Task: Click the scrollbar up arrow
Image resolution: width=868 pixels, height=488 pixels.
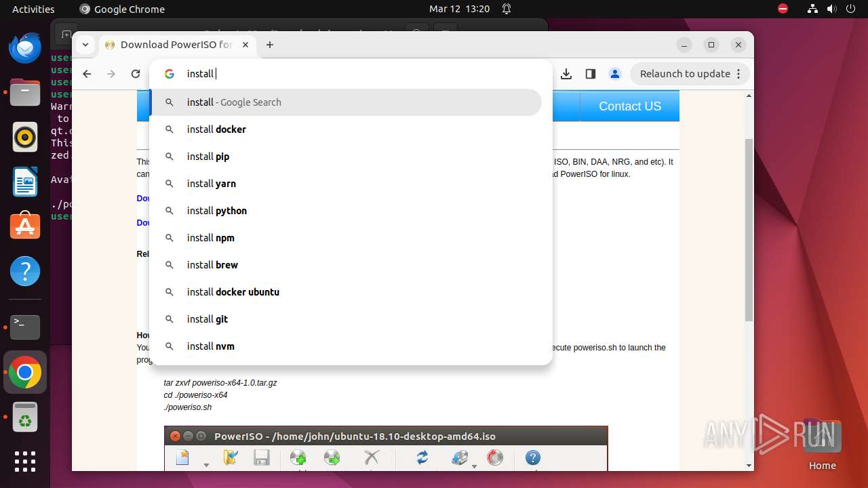Action: pos(749,96)
